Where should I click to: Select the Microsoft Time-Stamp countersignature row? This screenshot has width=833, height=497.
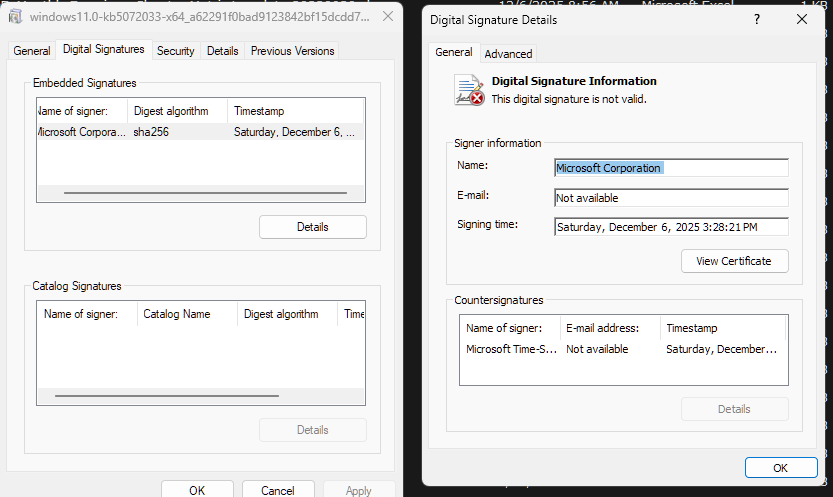coord(623,349)
